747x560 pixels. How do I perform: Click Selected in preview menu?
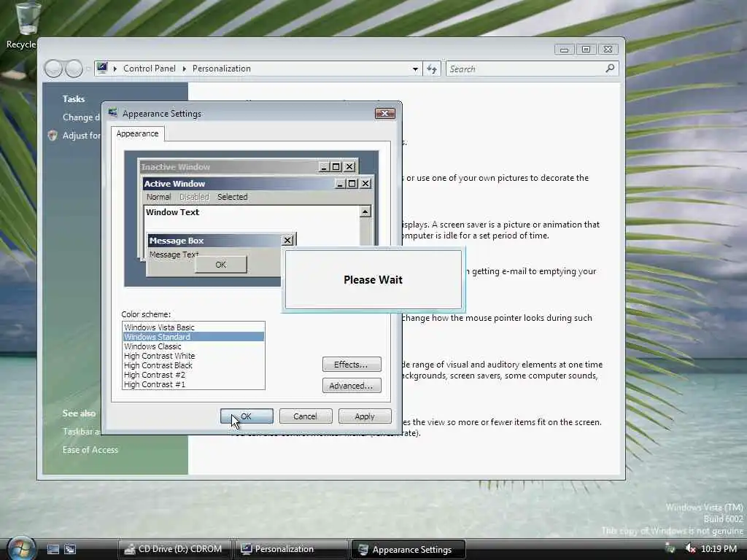[233, 197]
